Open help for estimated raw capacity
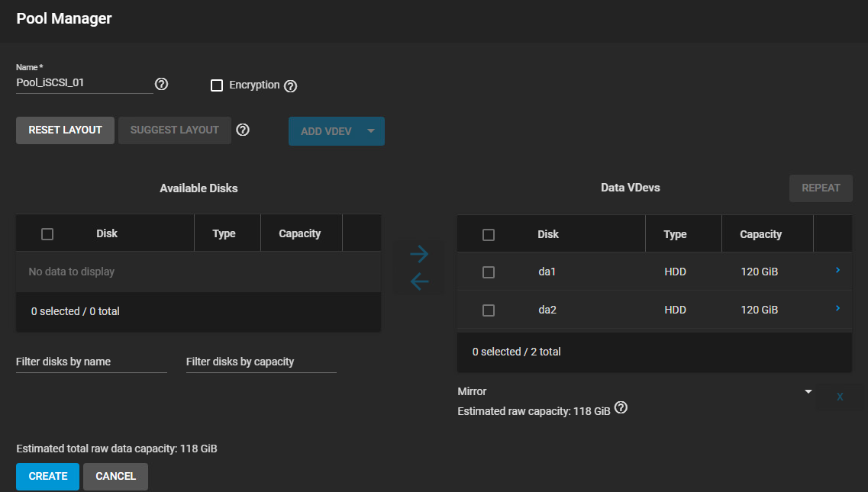 pyautogui.click(x=621, y=408)
